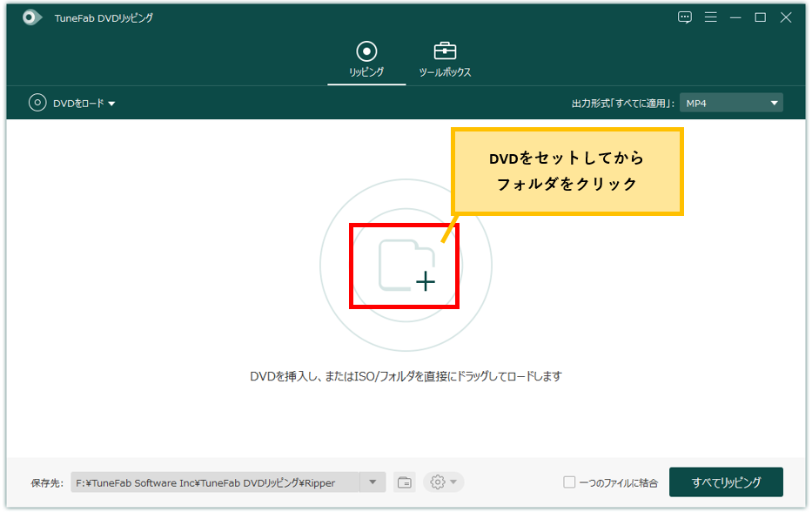Viewport: 812px width, 512px height.
Task: Expand the save path dropdown arrow
Action: pos(372,482)
